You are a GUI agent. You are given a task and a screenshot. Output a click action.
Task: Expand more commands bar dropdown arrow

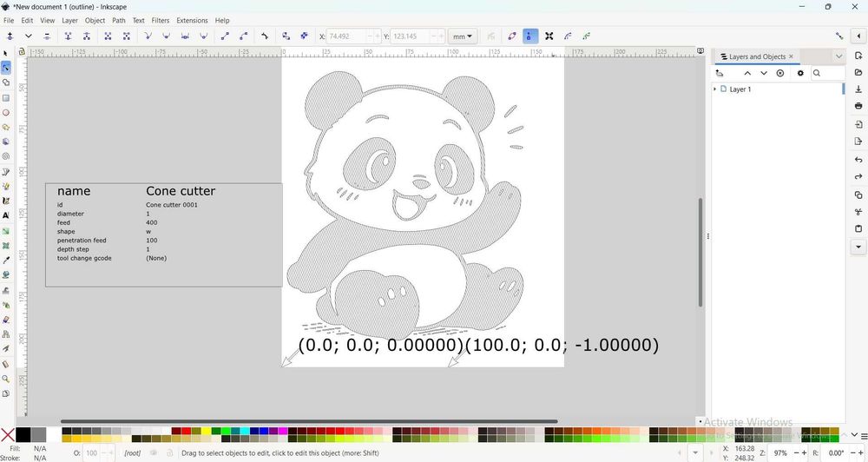click(858, 247)
